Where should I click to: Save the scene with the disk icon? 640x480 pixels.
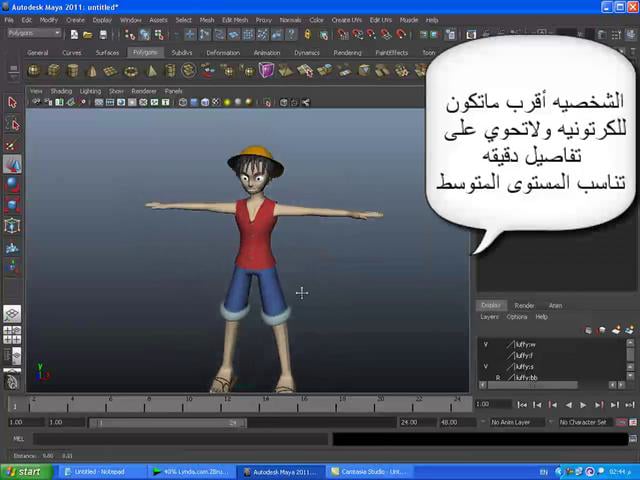point(103,35)
